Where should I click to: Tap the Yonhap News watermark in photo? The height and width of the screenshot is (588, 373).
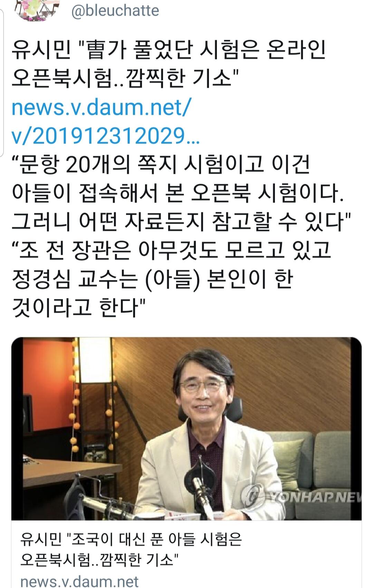(x=301, y=497)
